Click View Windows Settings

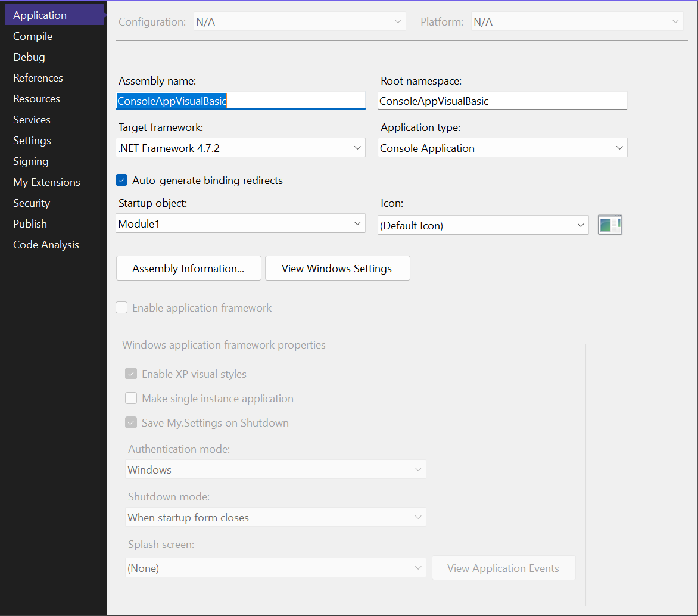pyautogui.click(x=337, y=268)
